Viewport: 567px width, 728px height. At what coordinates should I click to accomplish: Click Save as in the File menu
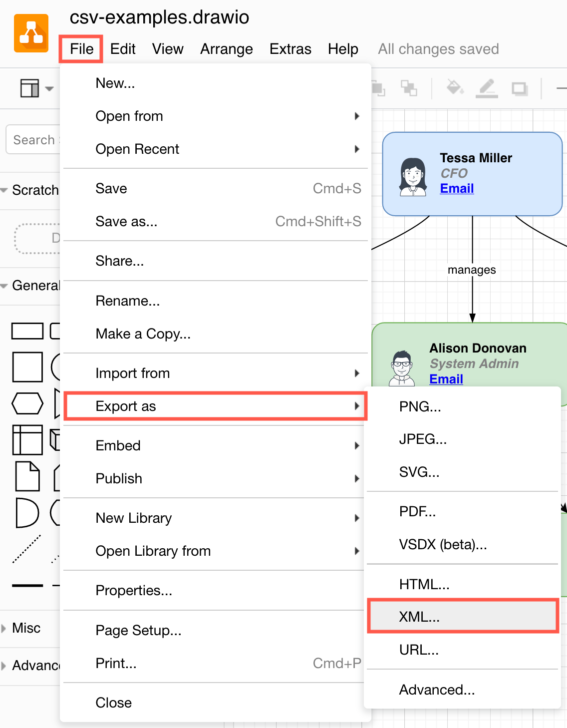tap(127, 221)
